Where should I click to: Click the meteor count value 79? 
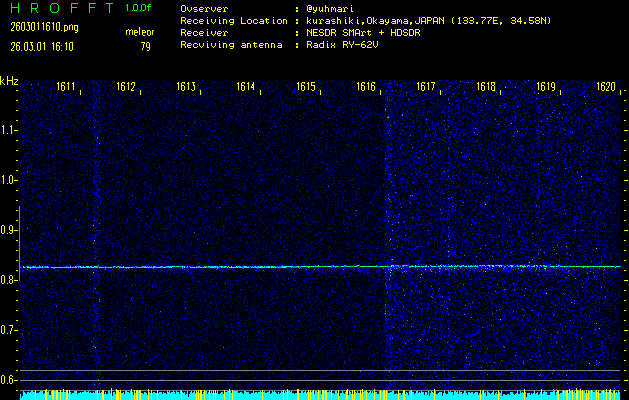click(145, 46)
